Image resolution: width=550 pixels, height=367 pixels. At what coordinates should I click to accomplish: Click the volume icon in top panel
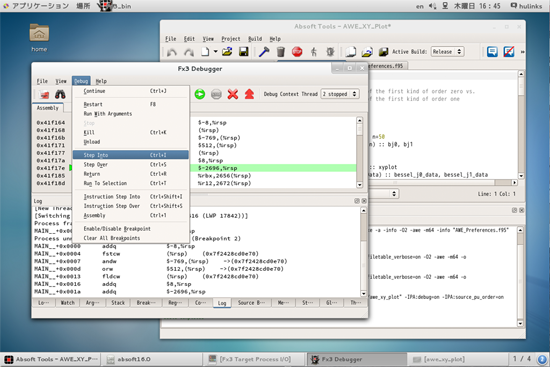click(432, 6)
